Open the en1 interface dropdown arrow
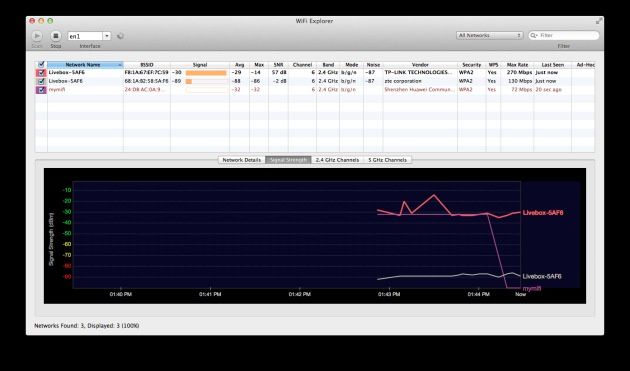 point(107,36)
